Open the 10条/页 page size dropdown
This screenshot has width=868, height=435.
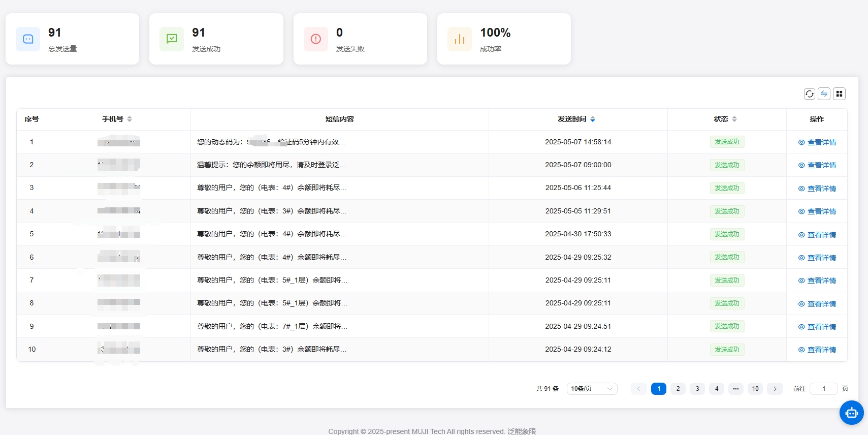pyautogui.click(x=592, y=389)
